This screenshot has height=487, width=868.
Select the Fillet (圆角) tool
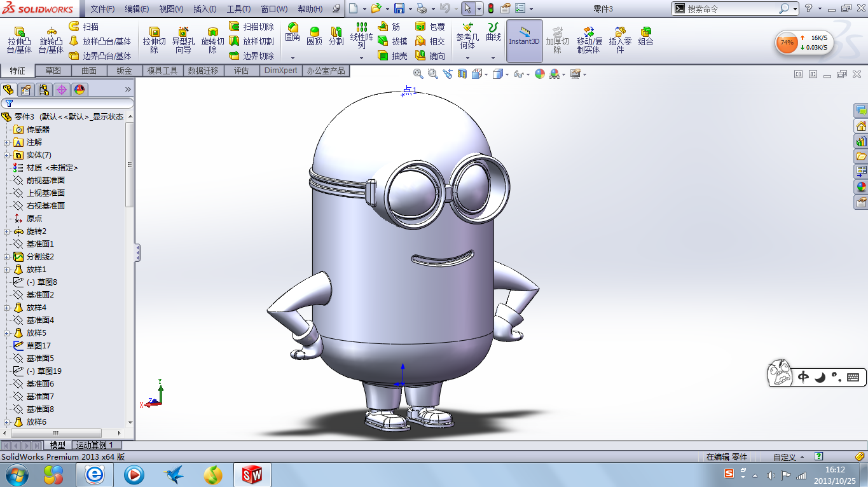pos(293,33)
